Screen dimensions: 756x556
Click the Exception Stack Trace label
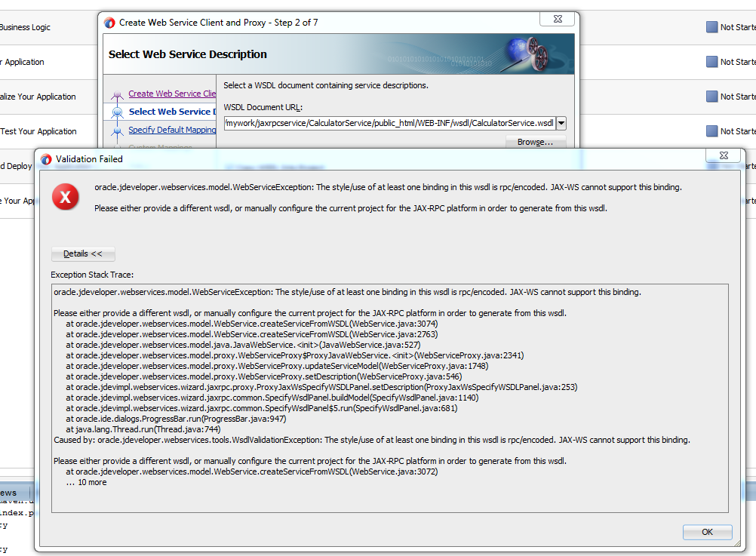coord(92,275)
